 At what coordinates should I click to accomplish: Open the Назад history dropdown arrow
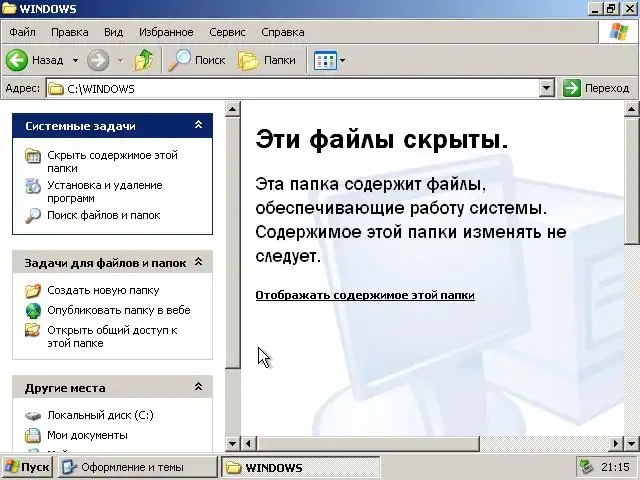[76, 60]
